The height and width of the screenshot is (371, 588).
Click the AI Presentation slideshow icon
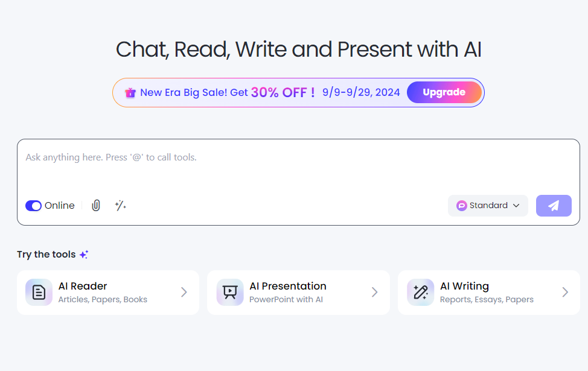point(230,293)
